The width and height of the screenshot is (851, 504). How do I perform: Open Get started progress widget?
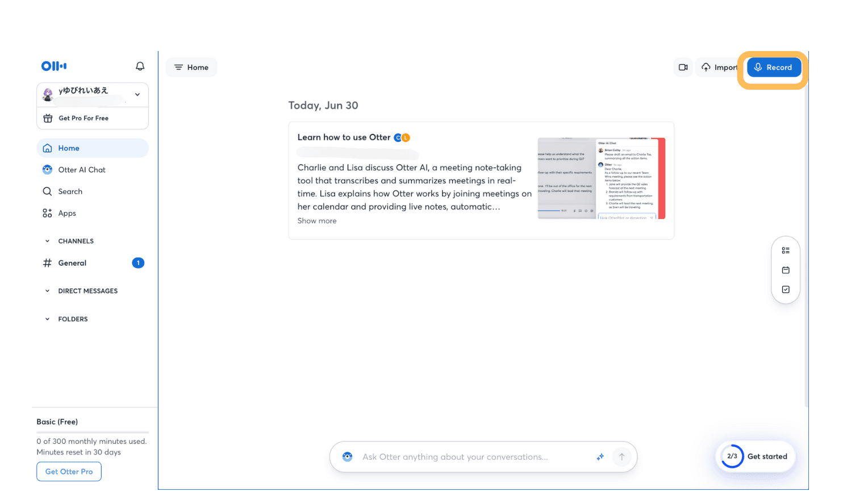coord(756,456)
